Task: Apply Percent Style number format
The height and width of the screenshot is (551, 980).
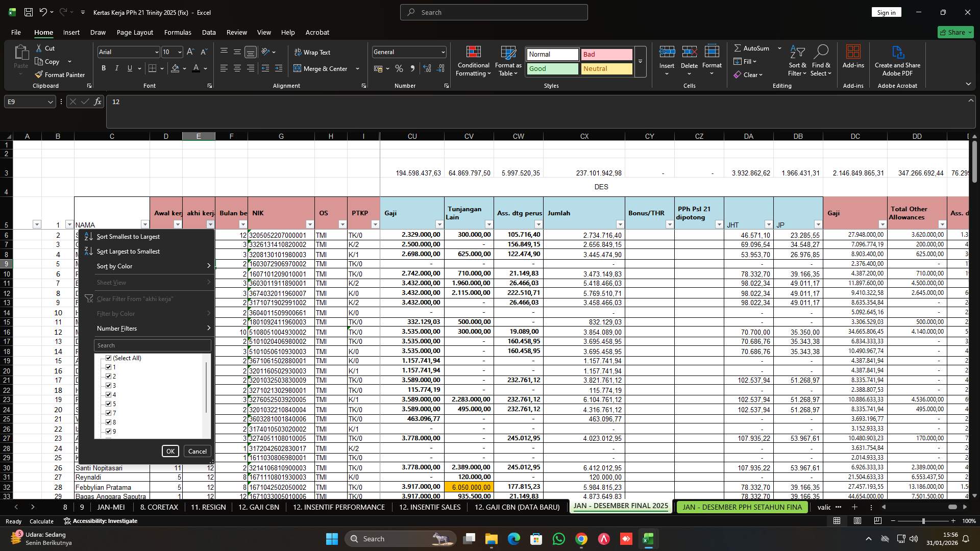Action: (399, 68)
